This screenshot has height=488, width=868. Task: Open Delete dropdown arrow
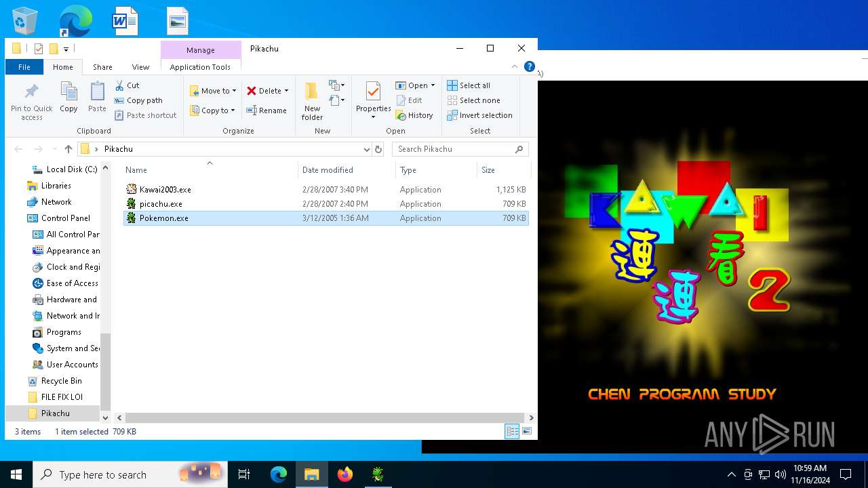tap(286, 91)
